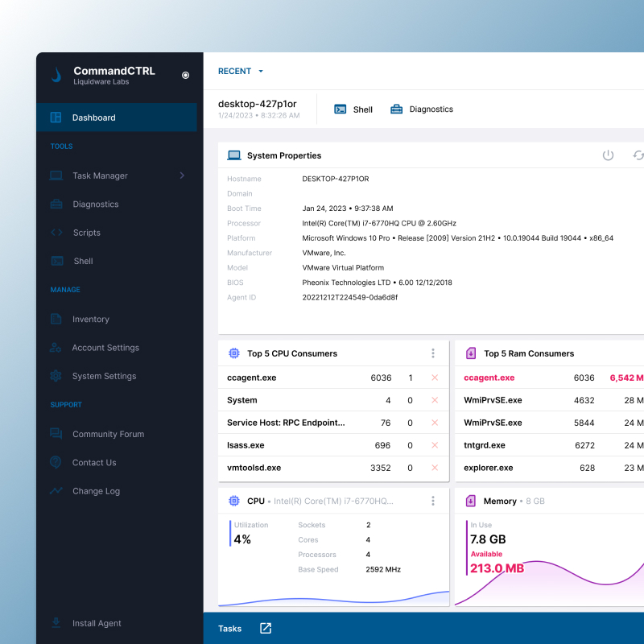Open Tasks in new window icon

[266, 629]
